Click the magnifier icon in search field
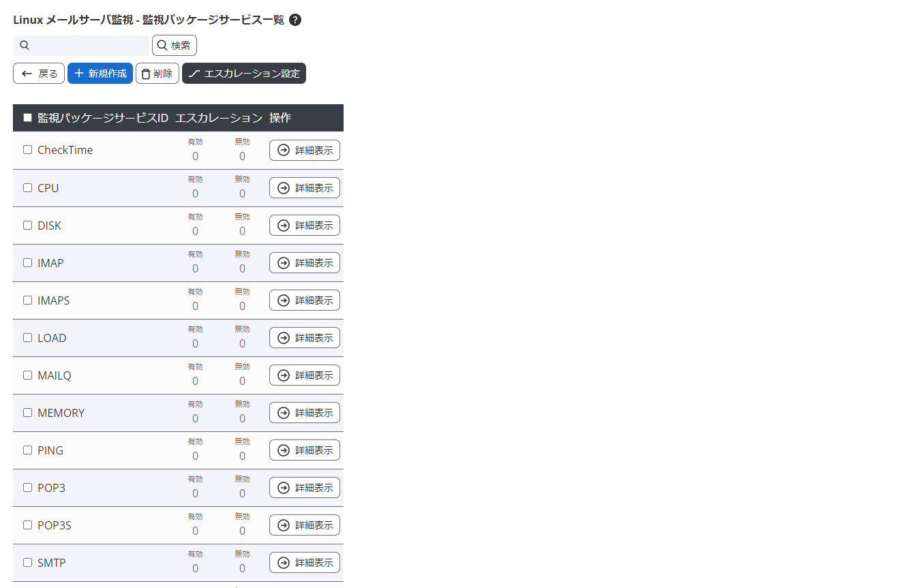 [25, 46]
